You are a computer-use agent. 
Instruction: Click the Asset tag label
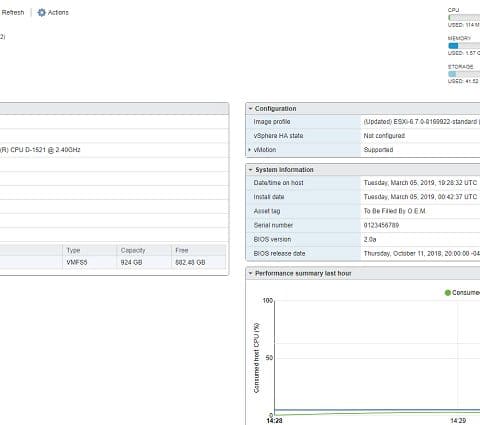pyautogui.click(x=267, y=211)
